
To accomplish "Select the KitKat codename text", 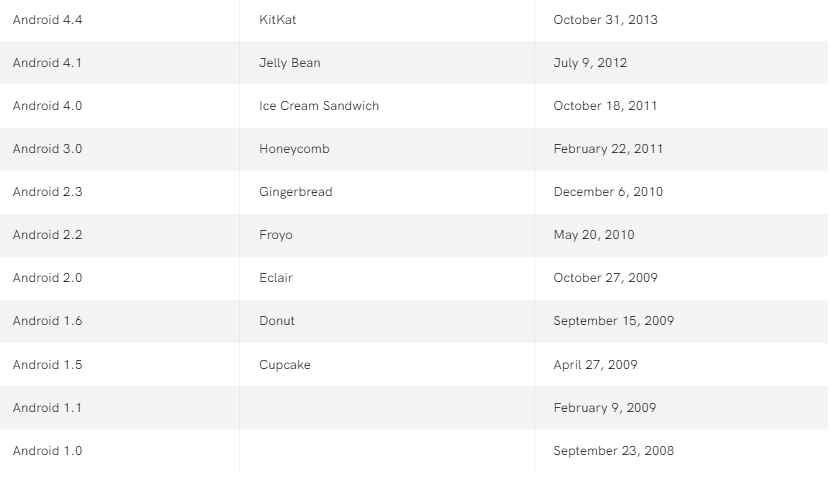I will [277, 20].
